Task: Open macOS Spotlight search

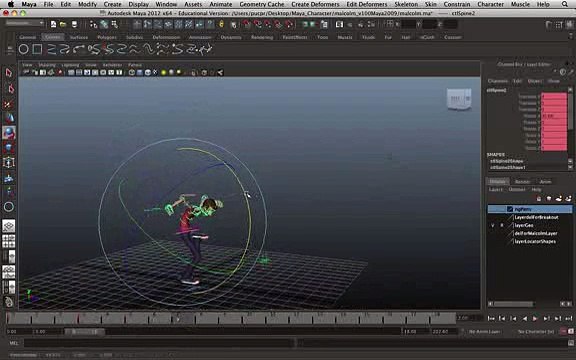Action: 565,4
